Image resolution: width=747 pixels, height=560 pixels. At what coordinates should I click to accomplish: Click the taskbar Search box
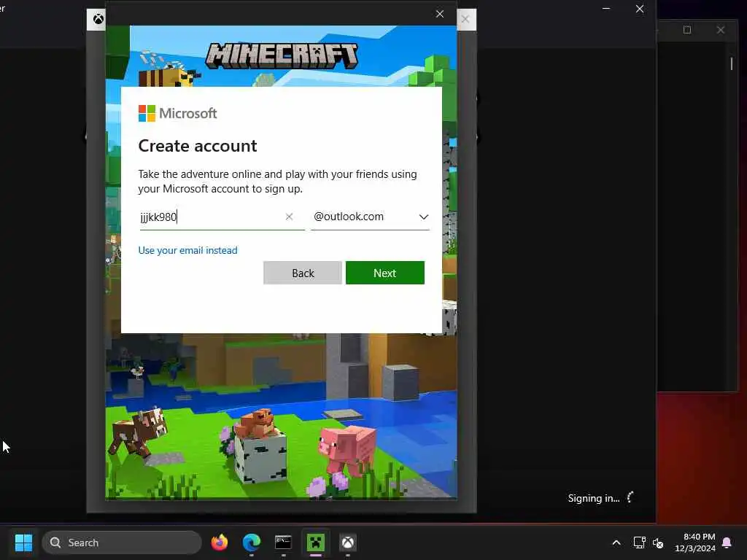(122, 542)
